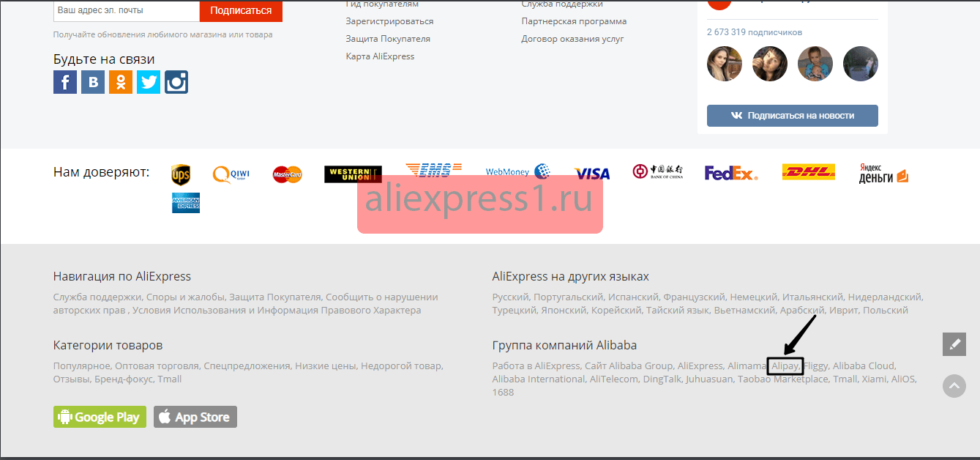Click the UPS logo
Screen dimensions: 980x460
pos(181,175)
